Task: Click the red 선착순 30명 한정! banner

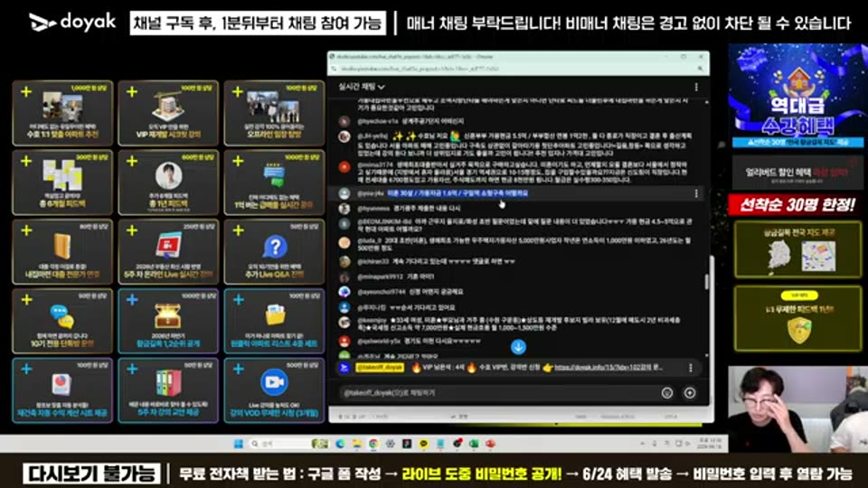Action: pyautogui.click(x=797, y=204)
